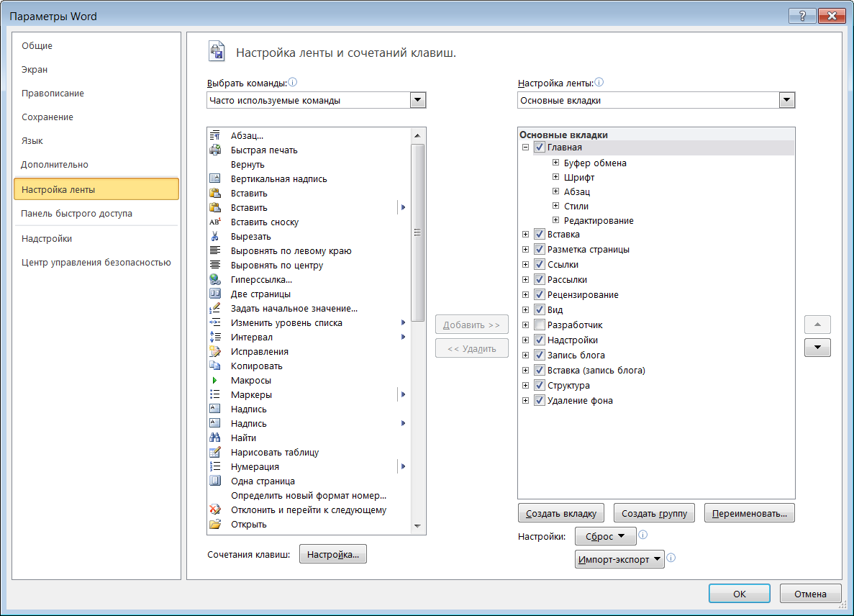Click the Две страницы icon
The width and height of the screenshot is (854, 616).
coord(215,294)
